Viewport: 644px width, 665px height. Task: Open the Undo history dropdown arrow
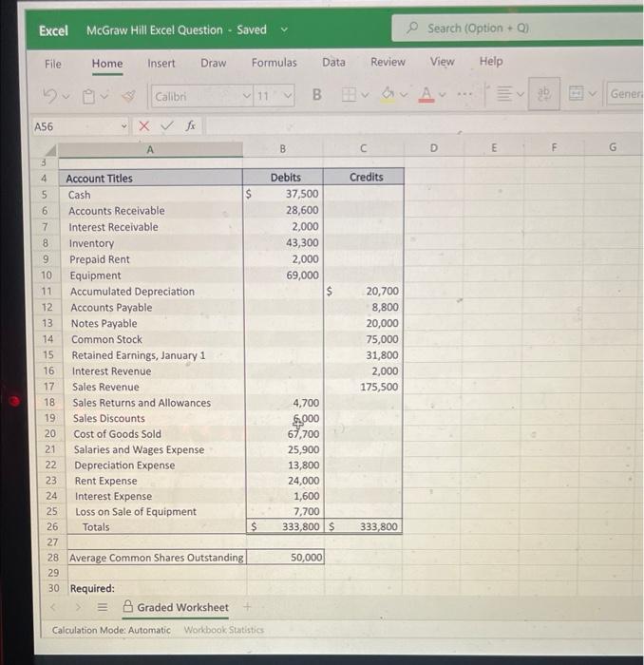point(66,97)
